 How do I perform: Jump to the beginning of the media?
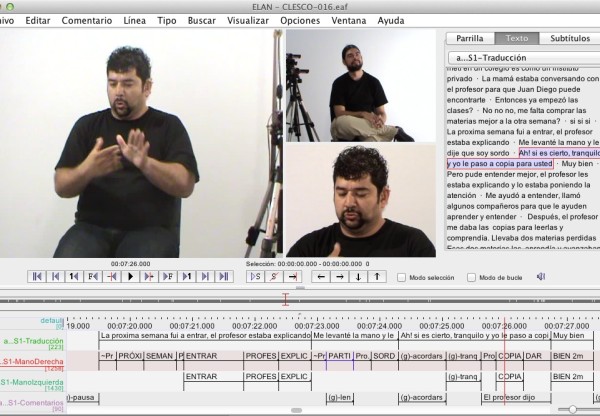point(38,276)
